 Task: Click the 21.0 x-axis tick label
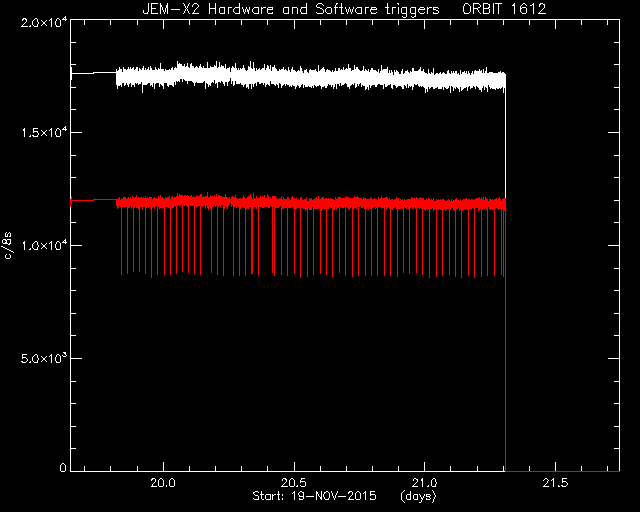[x=424, y=483]
